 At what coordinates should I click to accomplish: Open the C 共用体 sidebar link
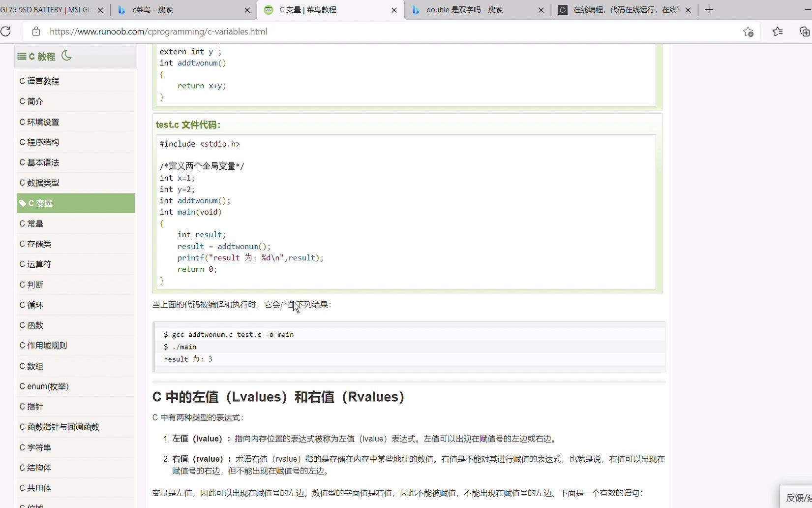point(76,488)
